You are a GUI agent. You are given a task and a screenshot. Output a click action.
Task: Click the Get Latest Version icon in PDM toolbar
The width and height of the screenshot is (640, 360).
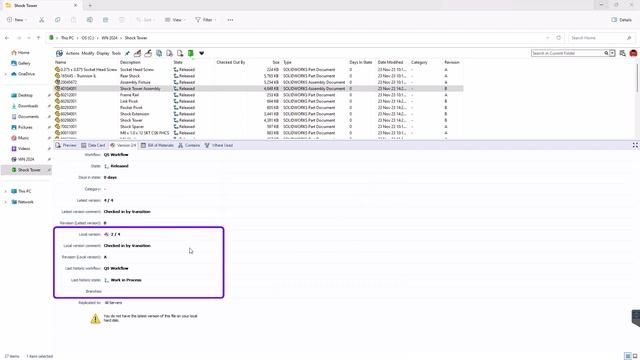[x=159, y=53]
